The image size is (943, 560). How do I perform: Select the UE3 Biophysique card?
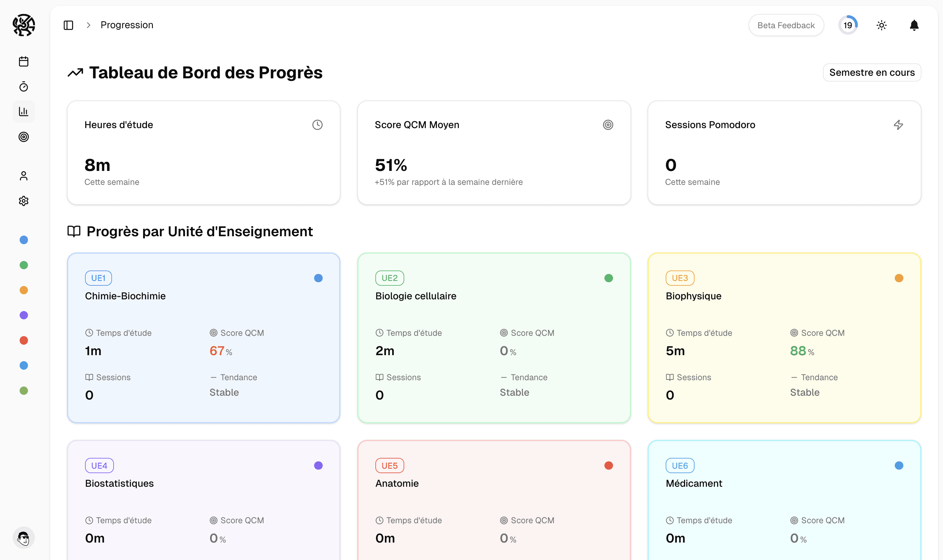click(x=784, y=338)
